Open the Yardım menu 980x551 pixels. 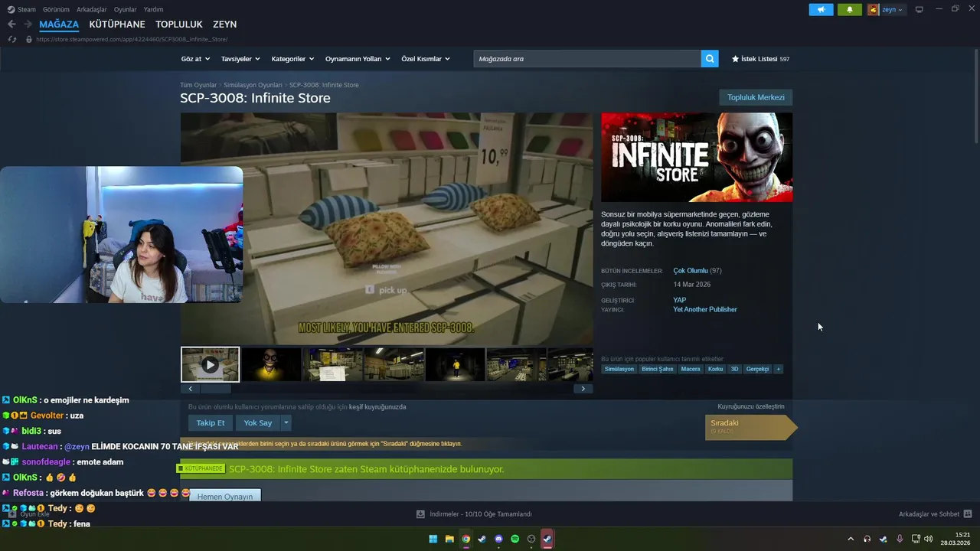153,9
